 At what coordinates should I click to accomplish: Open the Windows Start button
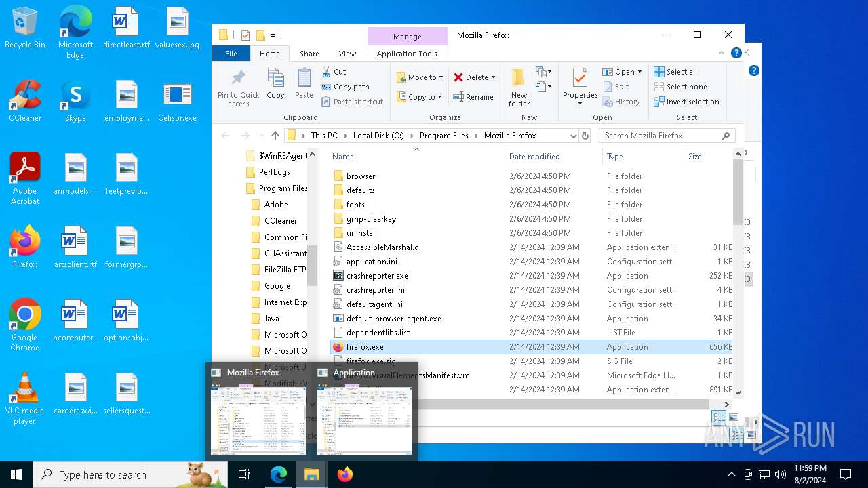pos(16,474)
